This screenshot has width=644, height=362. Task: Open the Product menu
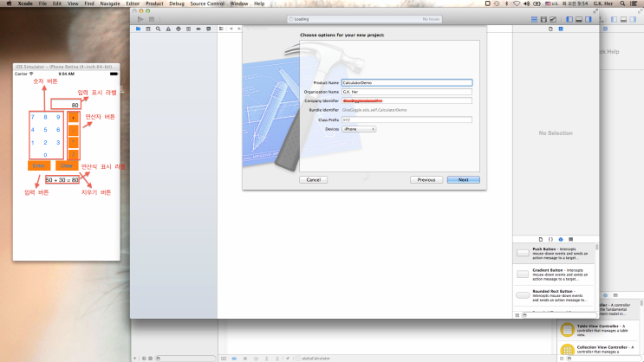click(154, 3)
